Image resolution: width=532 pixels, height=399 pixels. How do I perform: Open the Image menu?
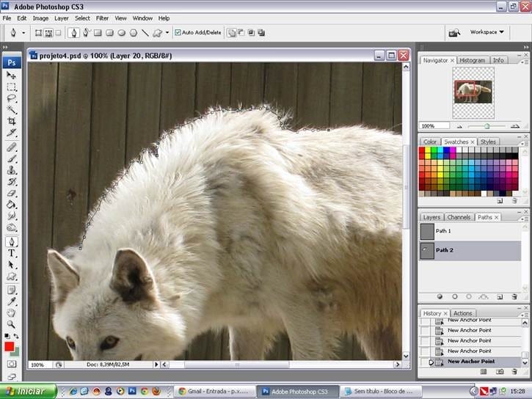click(40, 18)
